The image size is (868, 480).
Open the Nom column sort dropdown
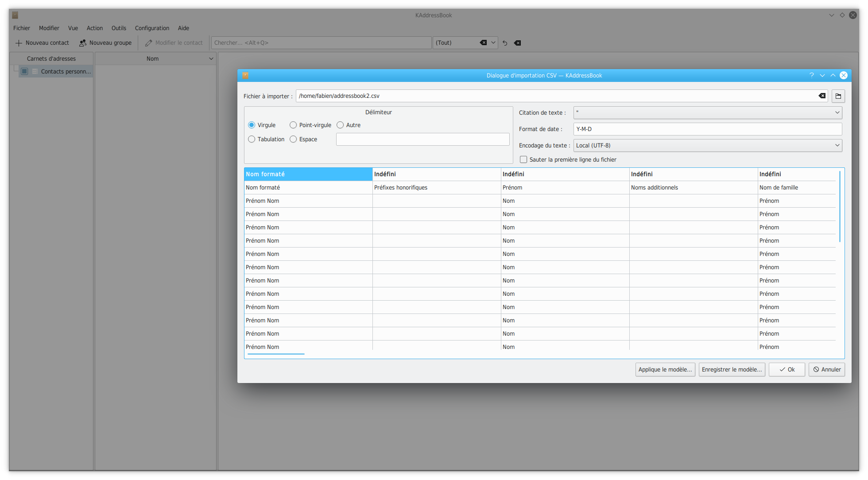[x=211, y=58]
